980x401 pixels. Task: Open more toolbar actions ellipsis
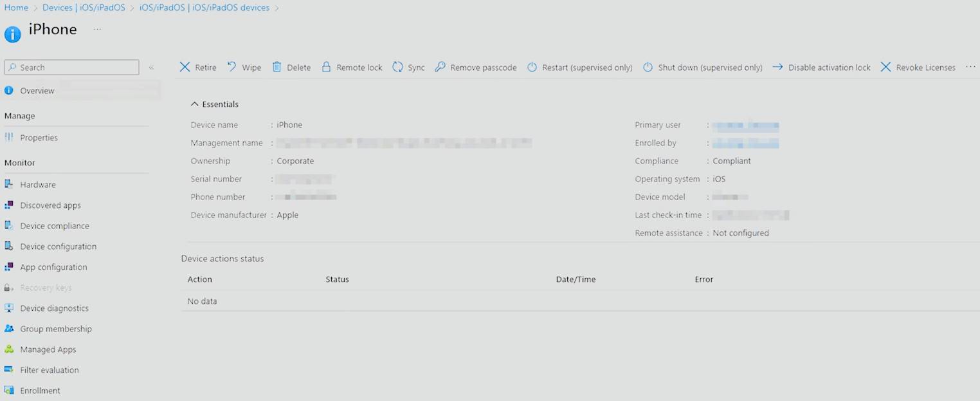[970, 67]
